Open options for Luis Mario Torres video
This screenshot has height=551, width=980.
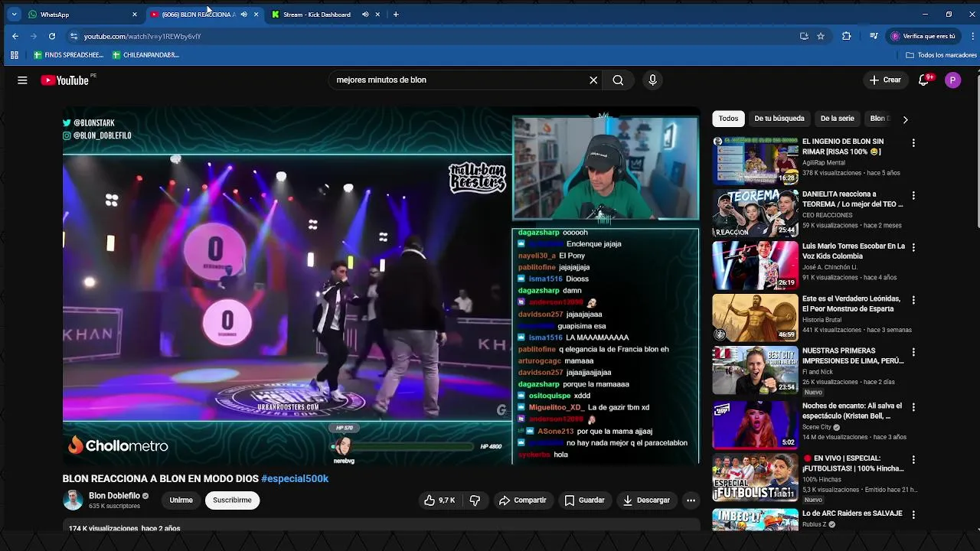[913, 248]
